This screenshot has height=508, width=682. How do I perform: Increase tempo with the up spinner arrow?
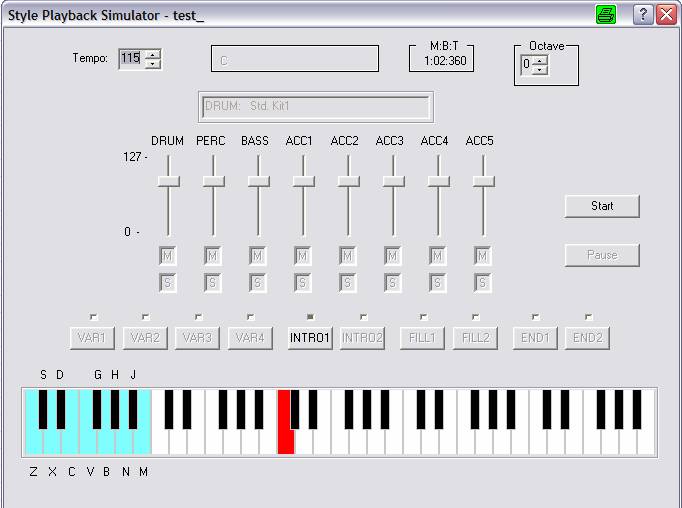153,54
